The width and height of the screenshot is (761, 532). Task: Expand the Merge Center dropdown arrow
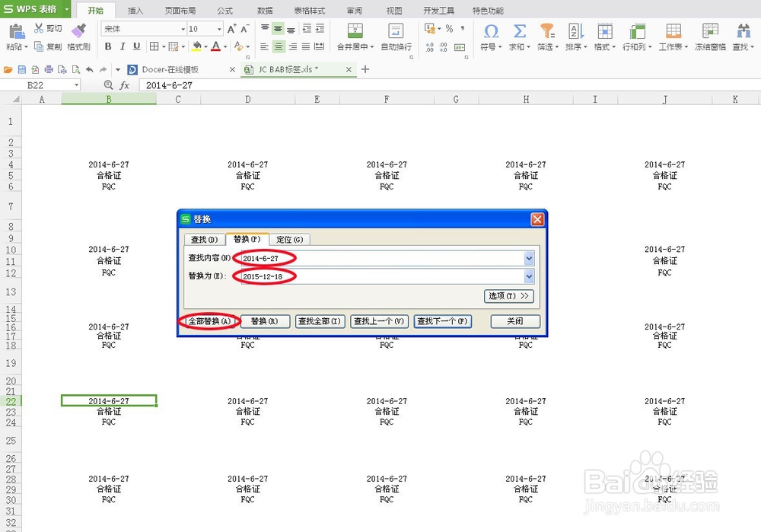[372, 47]
